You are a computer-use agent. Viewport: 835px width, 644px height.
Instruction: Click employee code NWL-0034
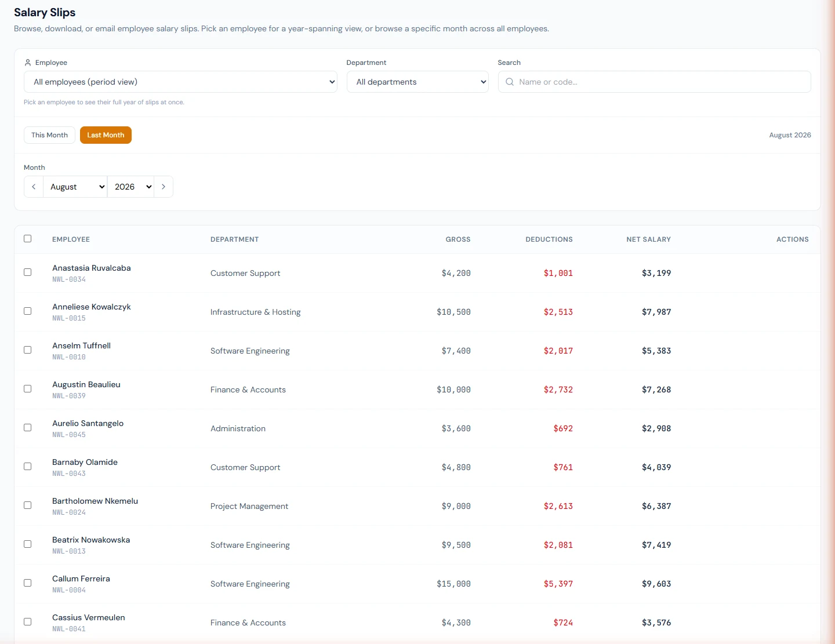[69, 279]
